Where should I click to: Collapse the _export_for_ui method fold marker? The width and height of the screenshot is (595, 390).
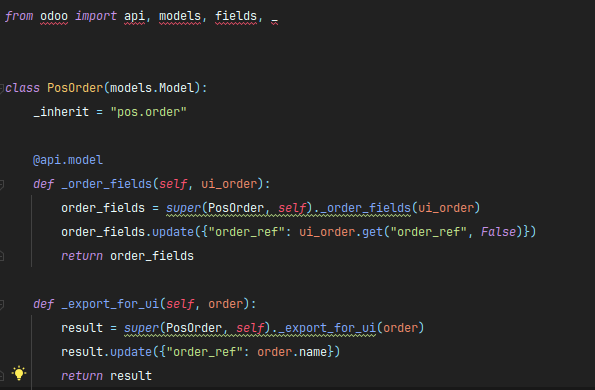point(2,304)
